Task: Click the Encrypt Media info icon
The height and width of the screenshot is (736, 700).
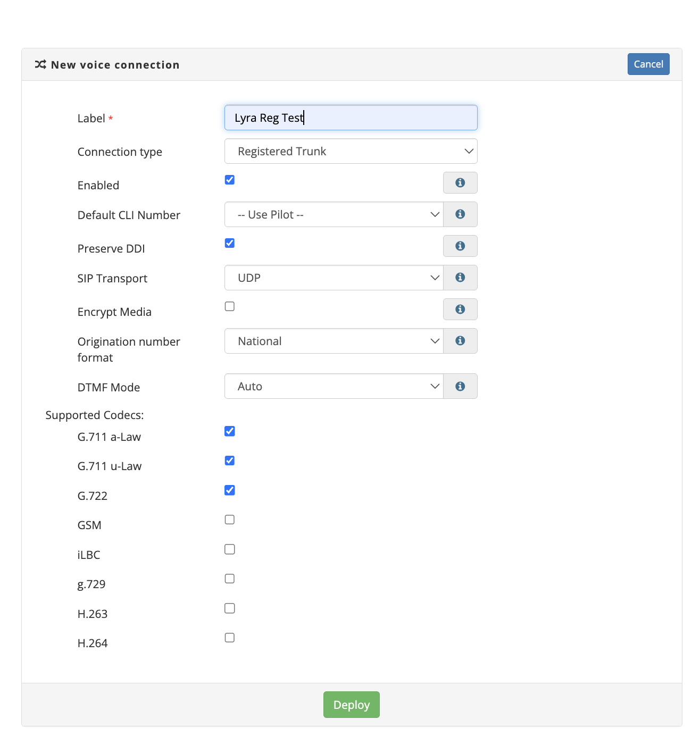Action: [x=460, y=309]
